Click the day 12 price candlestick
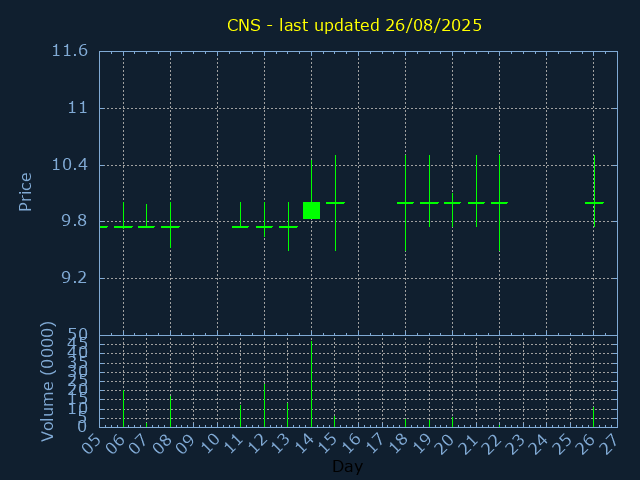Screen dimensions: 640x480 point(264,219)
